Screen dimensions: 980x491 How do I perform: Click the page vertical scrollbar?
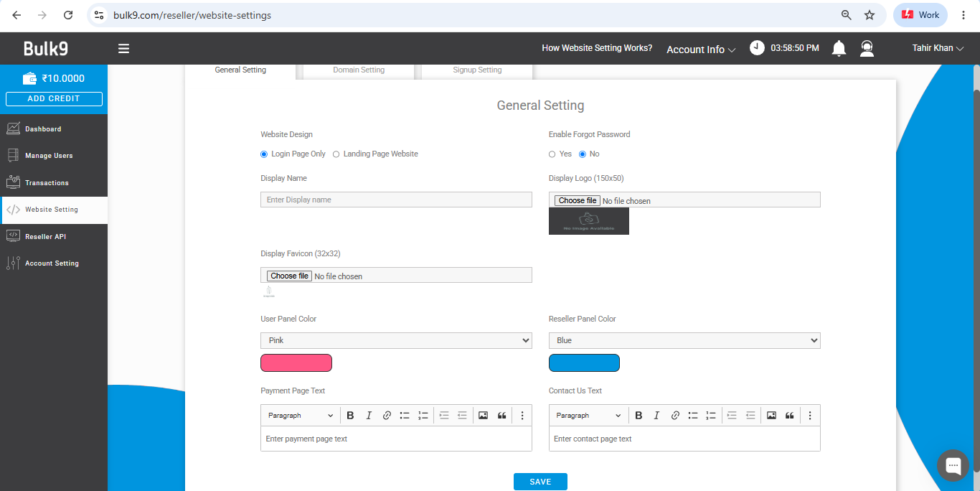tap(976, 281)
